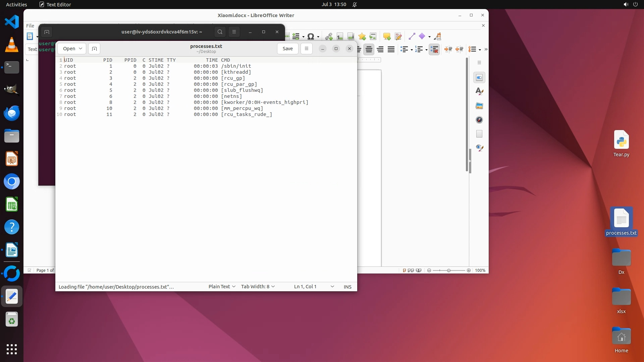Click the special character omega icon

[x=311, y=37]
